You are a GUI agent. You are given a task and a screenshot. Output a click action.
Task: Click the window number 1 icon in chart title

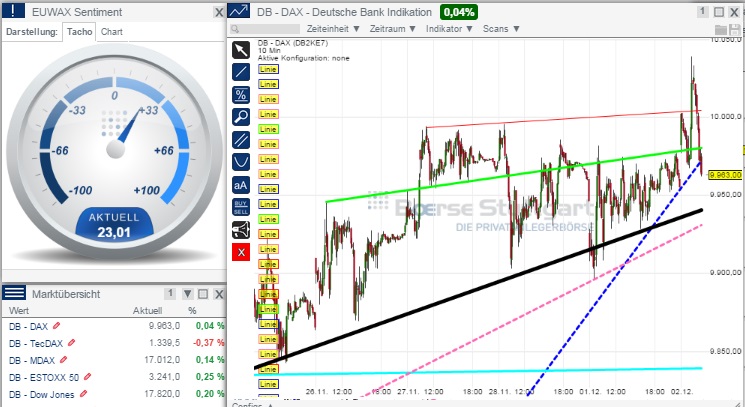(703, 12)
